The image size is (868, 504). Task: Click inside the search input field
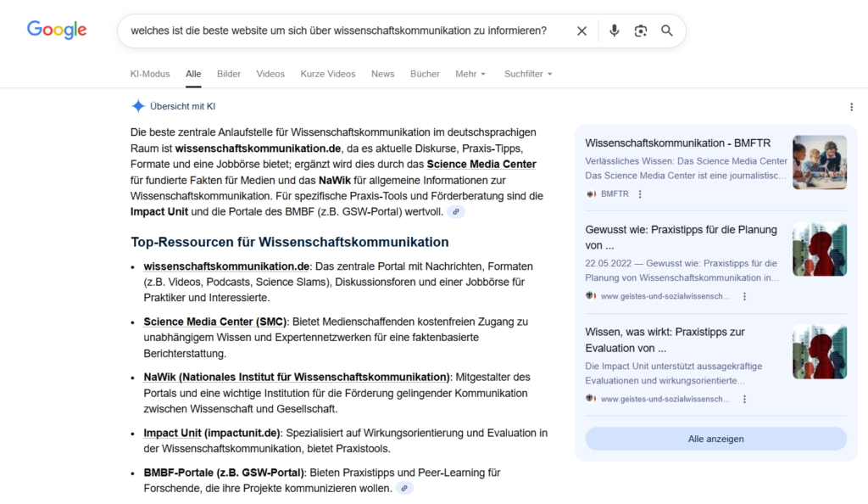tap(339, 31)
